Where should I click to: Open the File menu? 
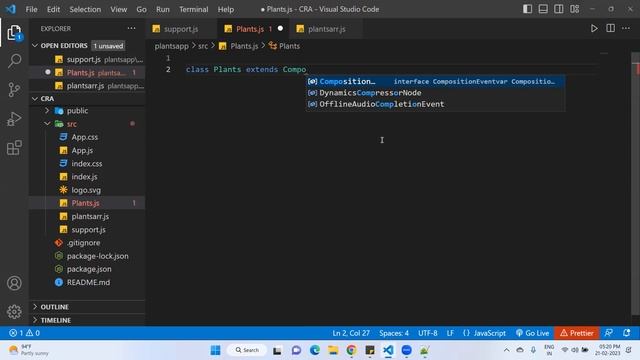31,9
